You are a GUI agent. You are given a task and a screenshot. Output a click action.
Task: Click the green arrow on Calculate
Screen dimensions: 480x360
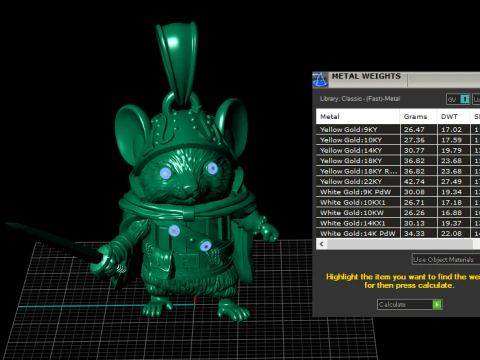click(x=437, y=304)
